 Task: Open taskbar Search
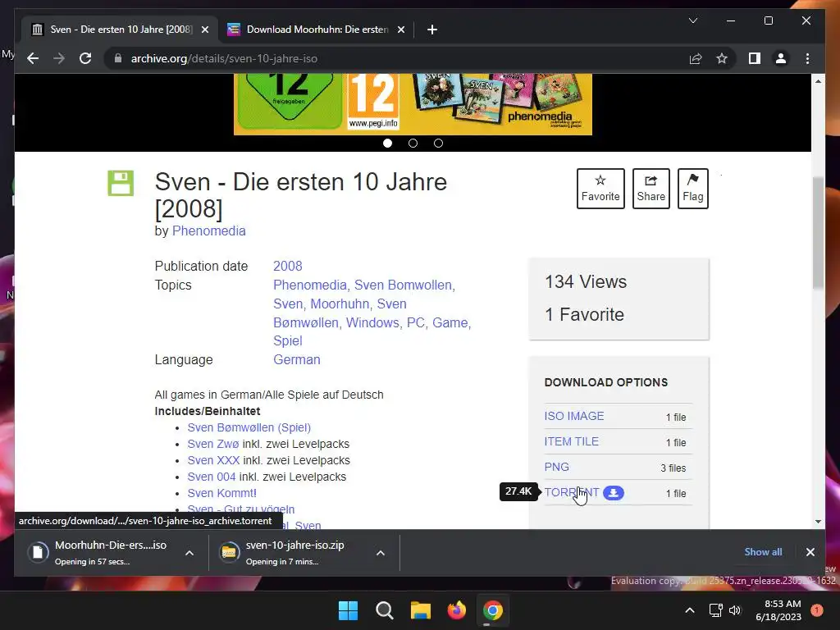click(384, 610)
